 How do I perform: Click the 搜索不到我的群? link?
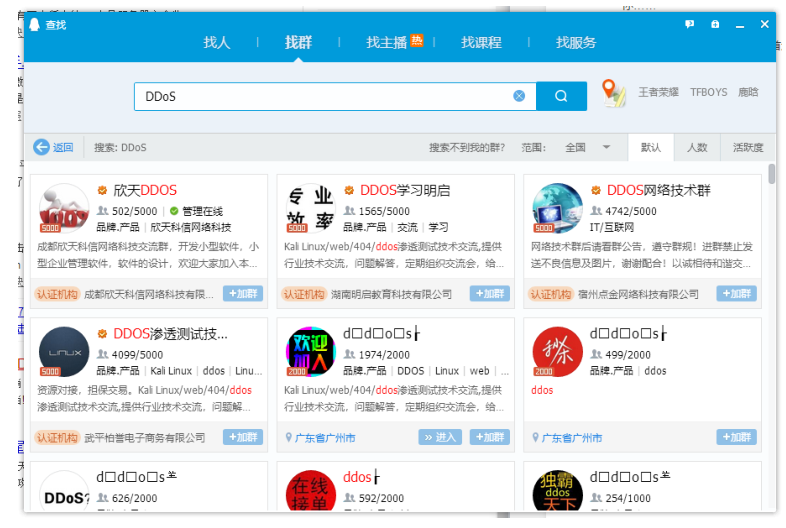pyautogui.click(x=467, y=147)
